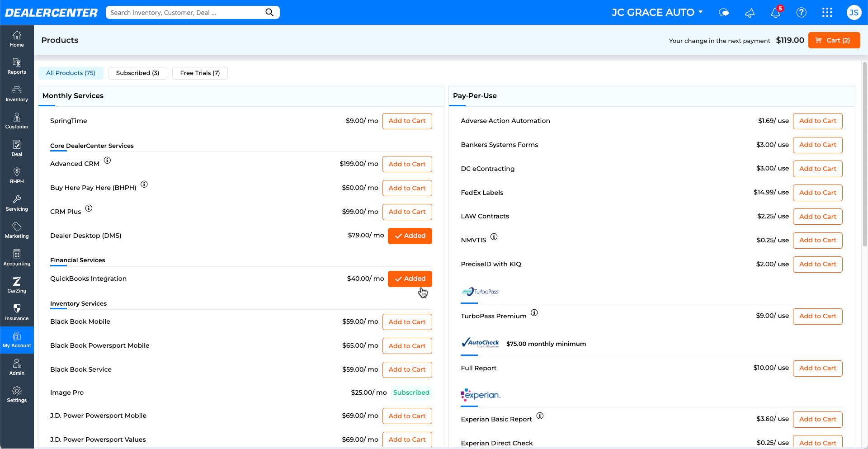Add J.D. Power Powersport Mobile to cart
The width and height of the screenshot is (868, 449).
tap(407, 416)
